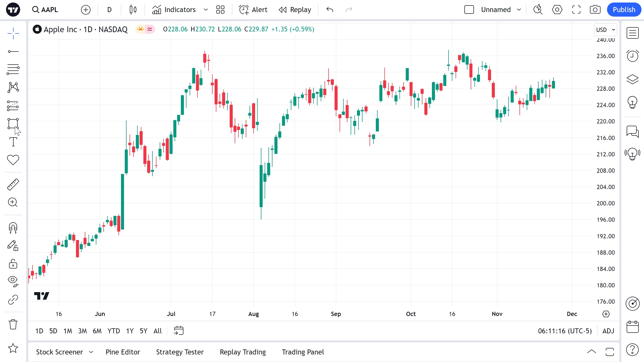This screenshot has height=362, width=644.
Task: Expand the Stock Screener dropdown chevron
Action: 91,352
